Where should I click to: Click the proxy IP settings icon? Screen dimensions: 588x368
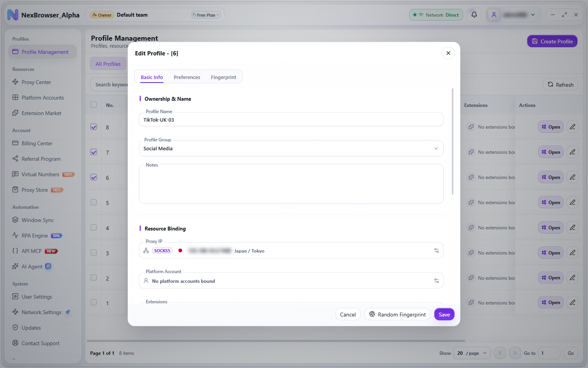[436, 251]
